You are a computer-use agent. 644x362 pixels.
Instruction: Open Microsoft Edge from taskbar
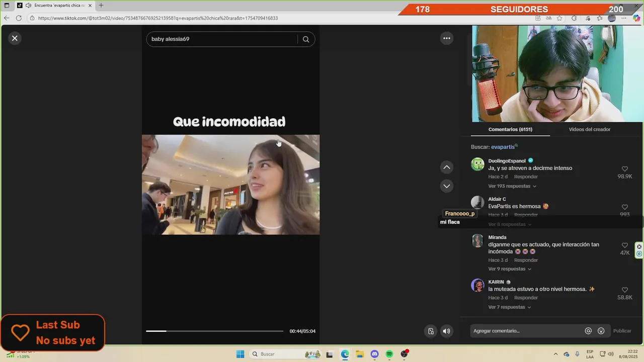coord(345,354)
